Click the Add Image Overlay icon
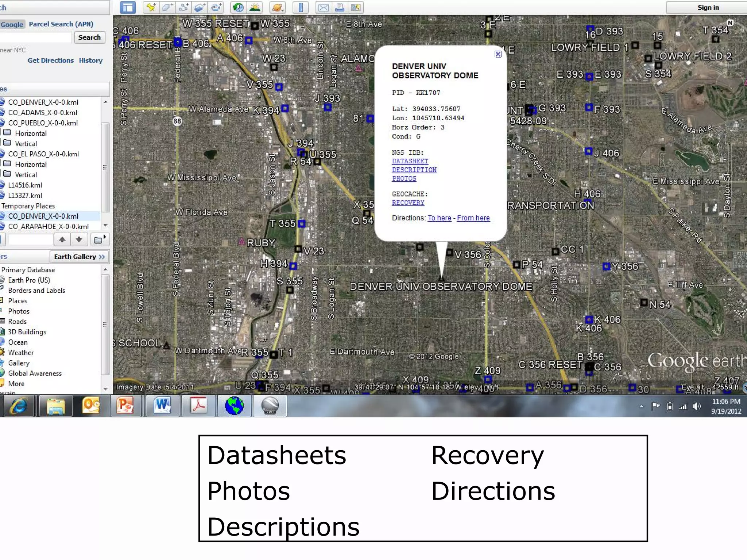 pyautogui.click(x=200, y=7)
